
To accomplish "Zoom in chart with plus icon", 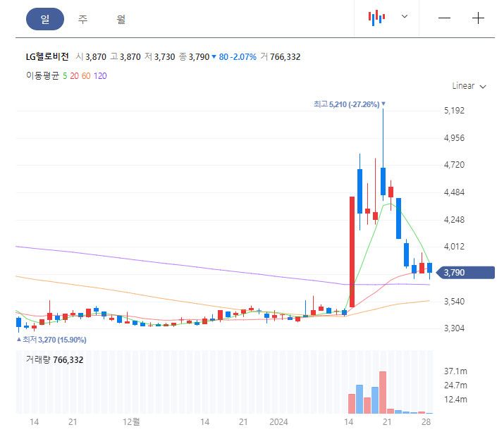I will 478,18.
